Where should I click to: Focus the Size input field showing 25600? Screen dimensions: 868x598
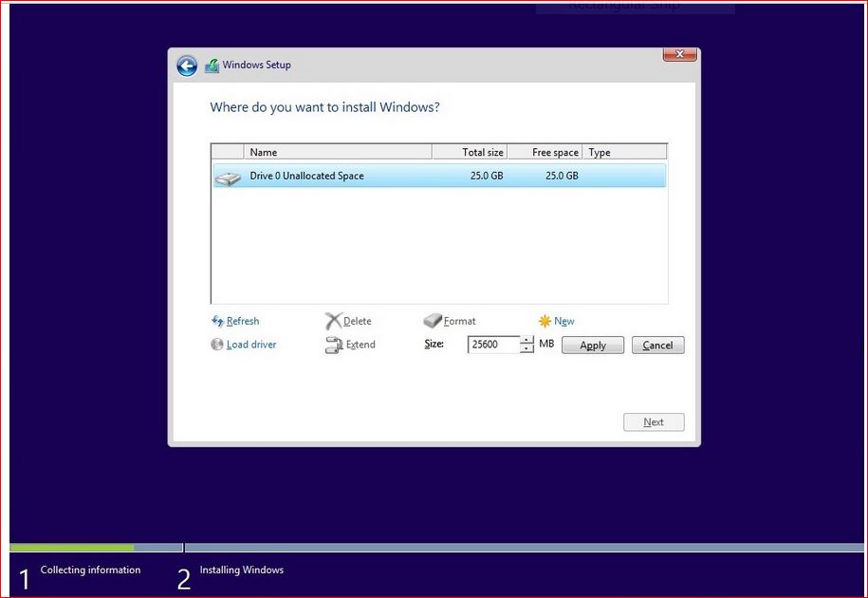click(494, 345)
